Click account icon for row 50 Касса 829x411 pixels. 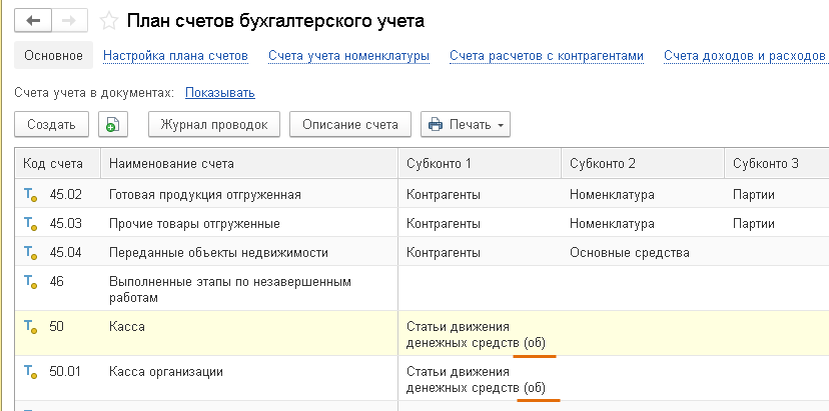31,327
